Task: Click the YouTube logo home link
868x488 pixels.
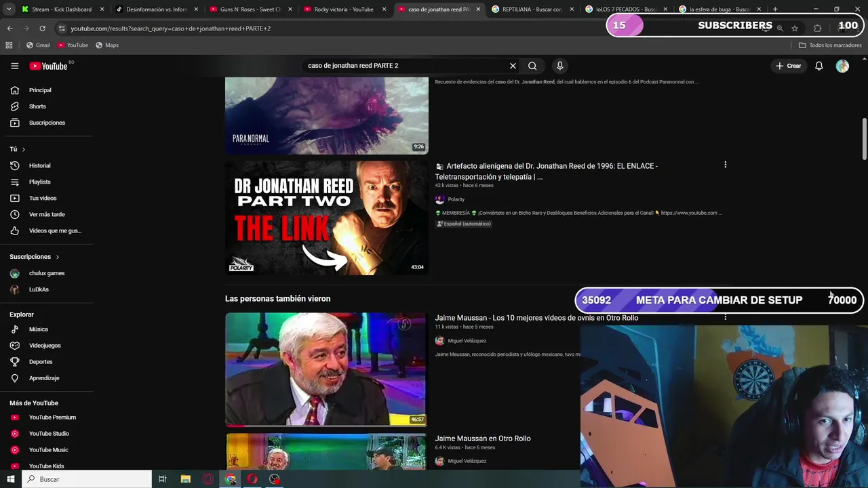Action: (x=48, y=66)
